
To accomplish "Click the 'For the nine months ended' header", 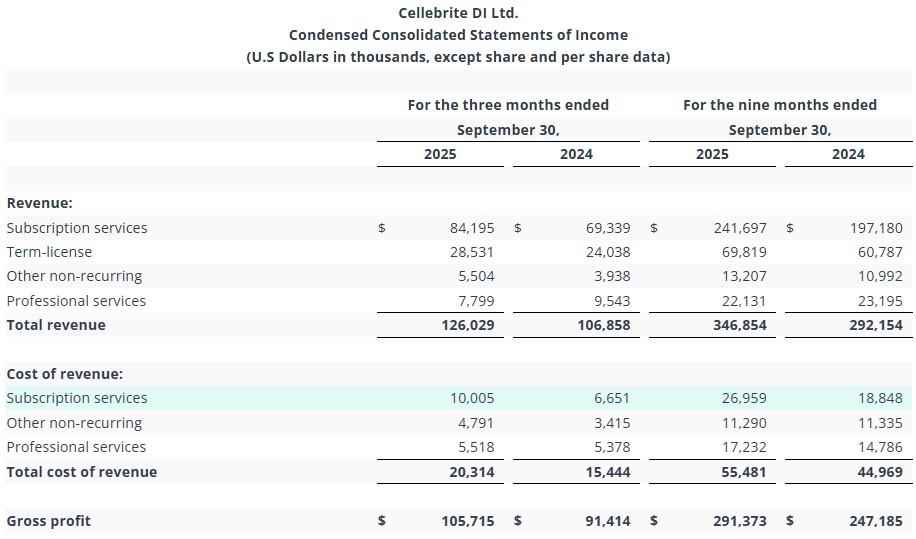I will click(779, 105).
